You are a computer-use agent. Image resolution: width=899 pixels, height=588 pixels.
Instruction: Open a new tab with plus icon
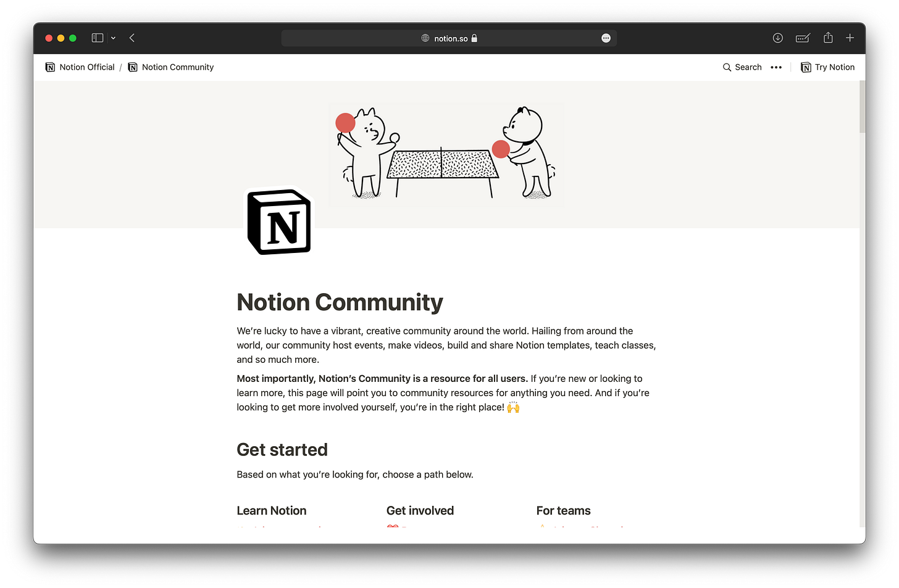tap(850, 38)
